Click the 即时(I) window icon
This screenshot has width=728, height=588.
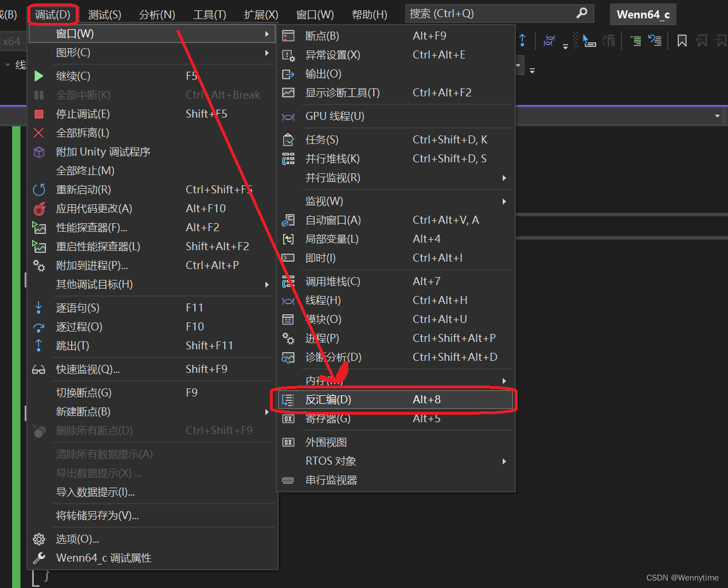[288, 258]
